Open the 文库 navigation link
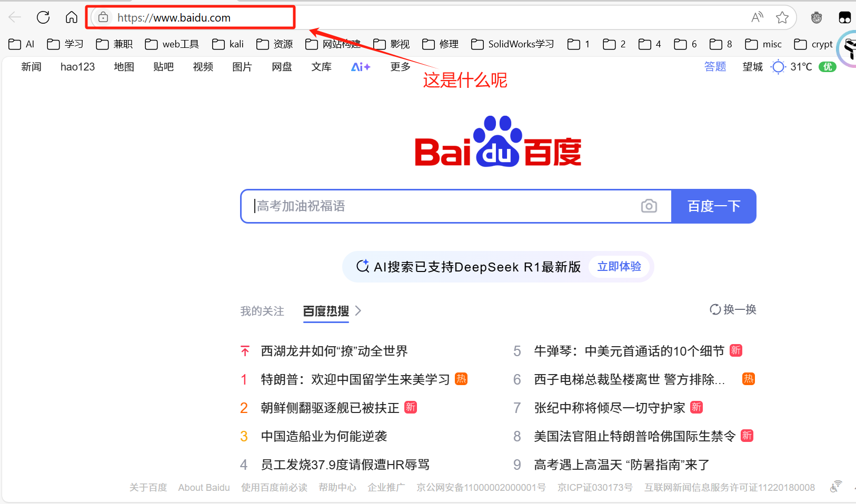The image size is (856, 504). point(321,67)
